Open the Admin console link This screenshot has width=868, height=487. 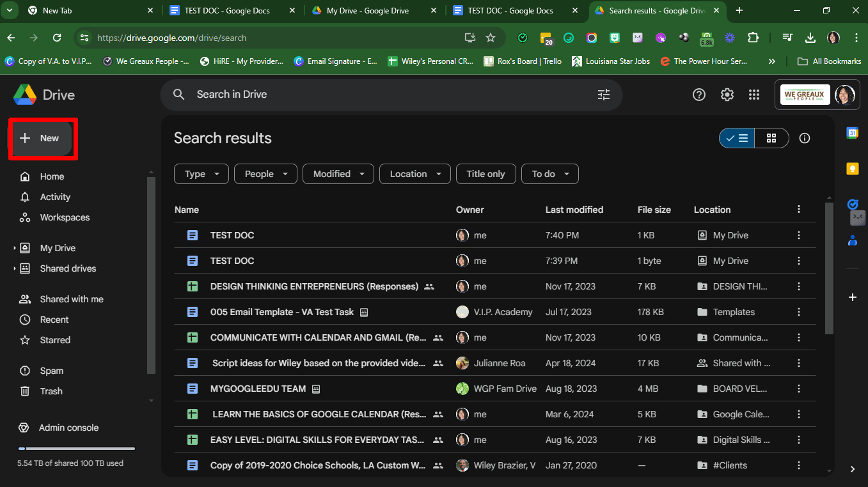pos(68,428)
